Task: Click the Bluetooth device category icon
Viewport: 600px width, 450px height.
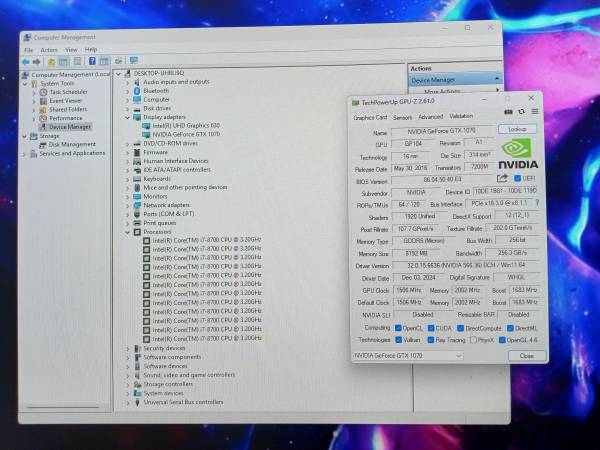Action: [136, 90]
